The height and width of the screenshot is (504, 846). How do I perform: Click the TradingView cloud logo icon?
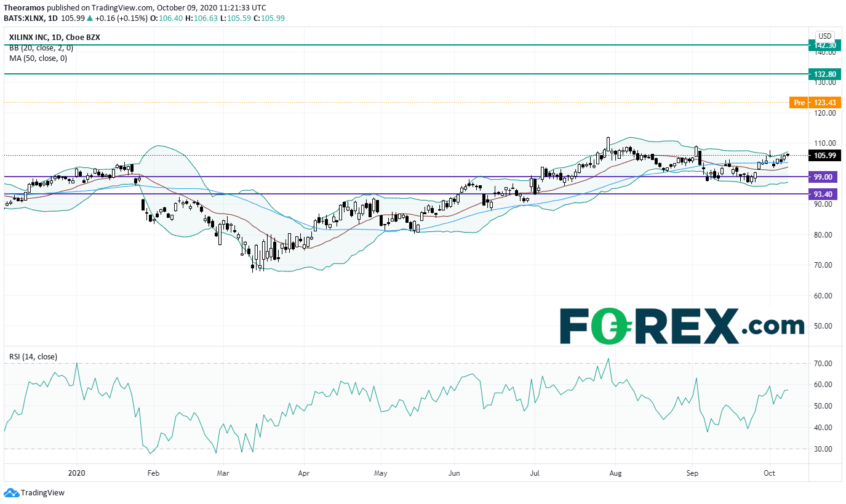point(11,492)
